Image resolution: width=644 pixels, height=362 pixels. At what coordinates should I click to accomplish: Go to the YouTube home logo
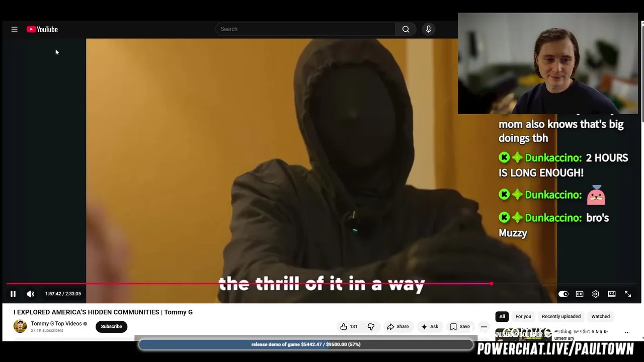point(42,29)
